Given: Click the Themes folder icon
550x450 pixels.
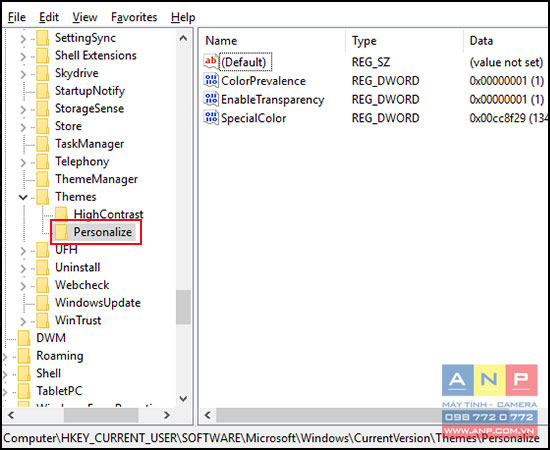Looking at the screenshot, I should 43,197.
